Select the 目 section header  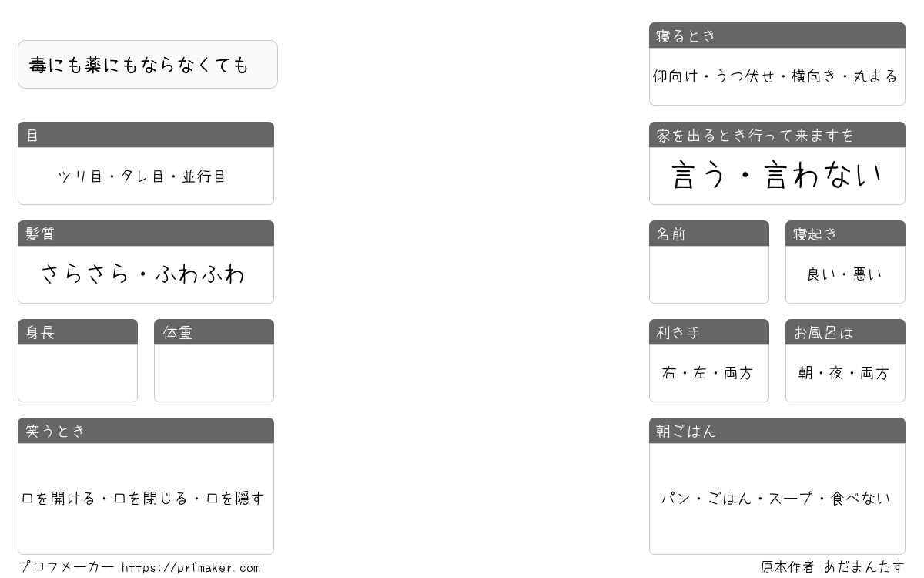146,135
